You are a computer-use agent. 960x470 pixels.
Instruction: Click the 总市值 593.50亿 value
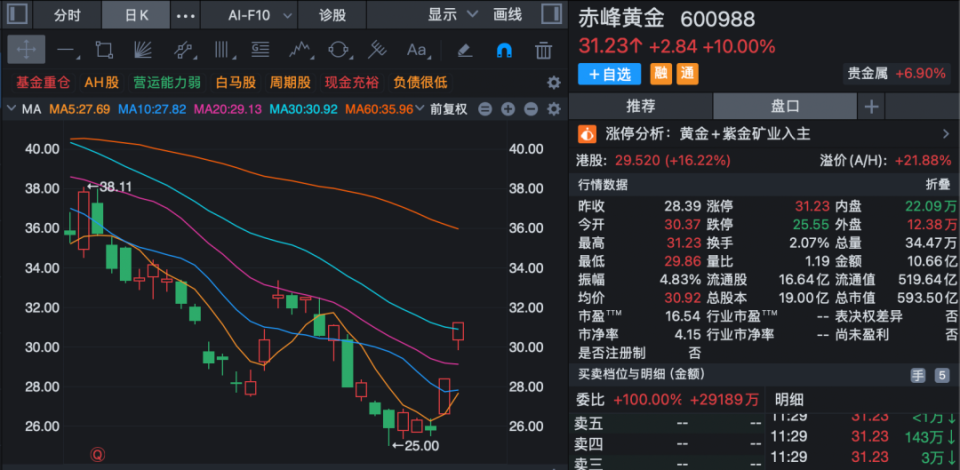(930, 298)
